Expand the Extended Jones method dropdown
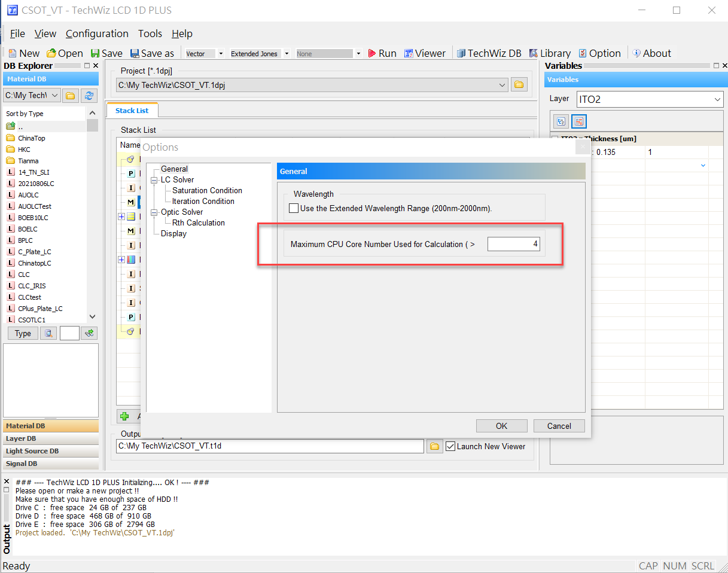Viewport: 728px width, 573px height. (x=287, y=54)
